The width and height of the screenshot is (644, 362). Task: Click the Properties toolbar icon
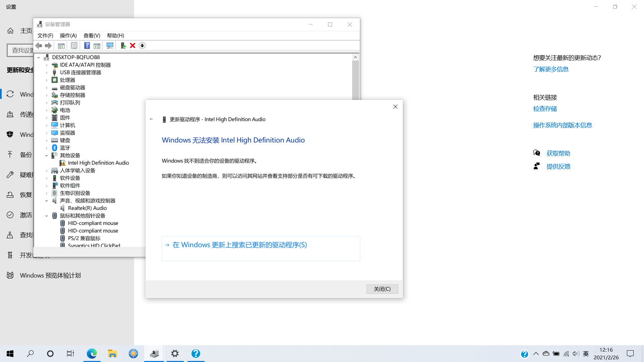coord(74,46)
